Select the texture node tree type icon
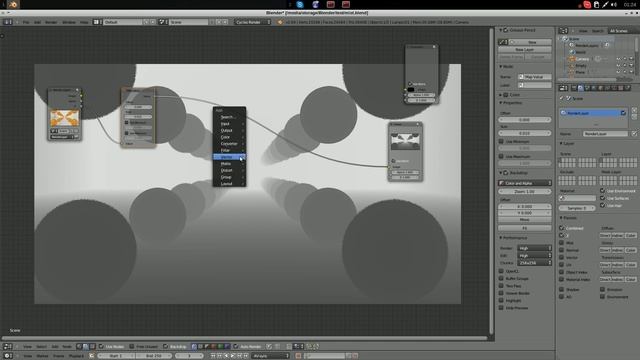640x360 pixels. [92, 347]
